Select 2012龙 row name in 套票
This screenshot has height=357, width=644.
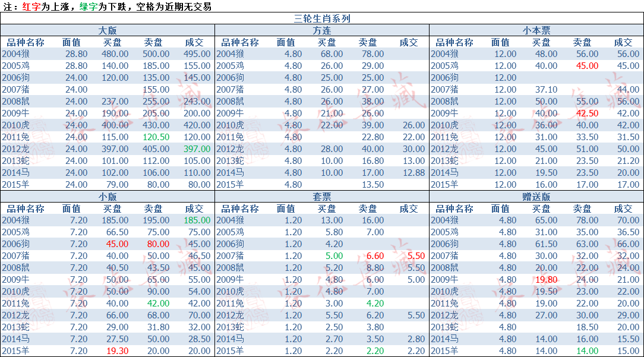point(230,315)
